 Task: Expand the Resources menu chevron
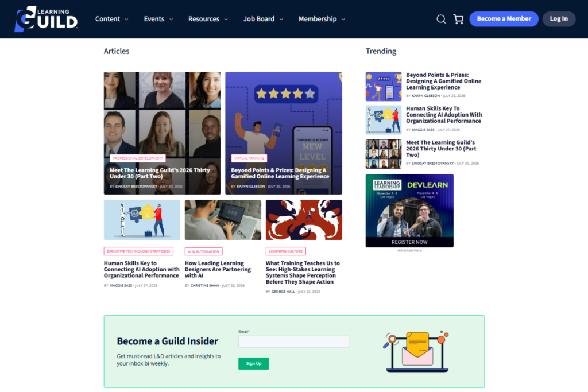pyautogui.click(x=226, y=19)
